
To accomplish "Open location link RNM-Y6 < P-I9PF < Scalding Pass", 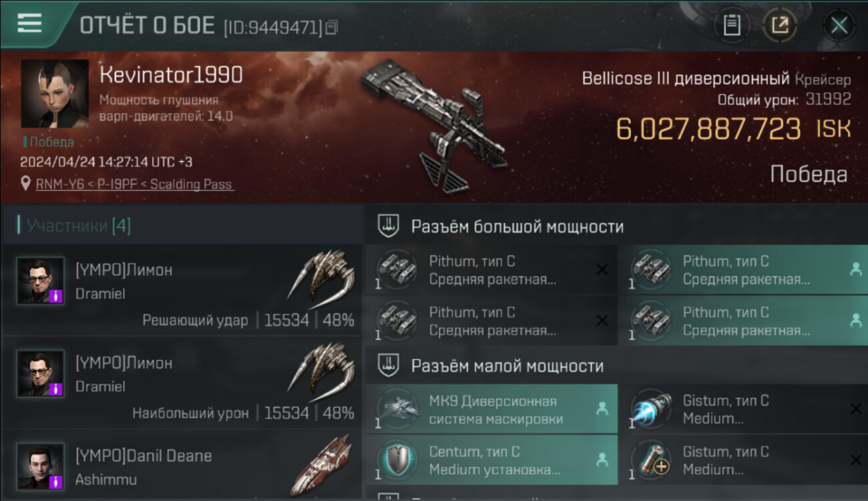I will [134, 184].
